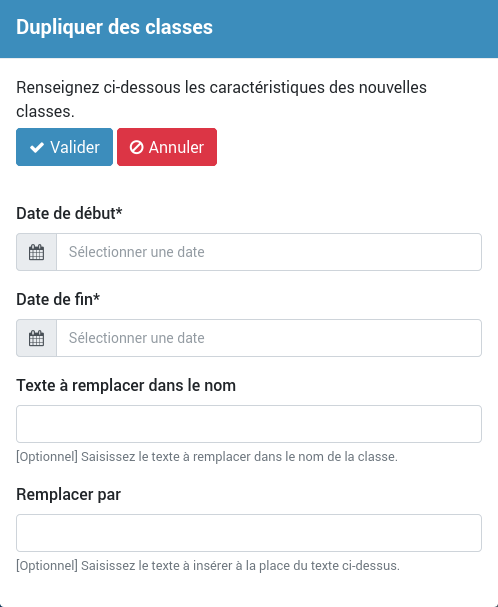Click the hint about text to replace in class name
The height and width of the screenshot is (607, 498).
pyautogui.click(x=207, y=456)
